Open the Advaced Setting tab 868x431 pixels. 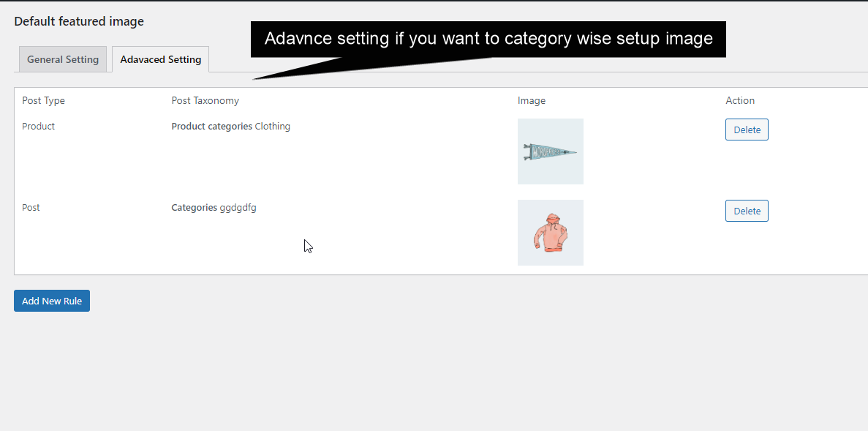coord(160,59)
